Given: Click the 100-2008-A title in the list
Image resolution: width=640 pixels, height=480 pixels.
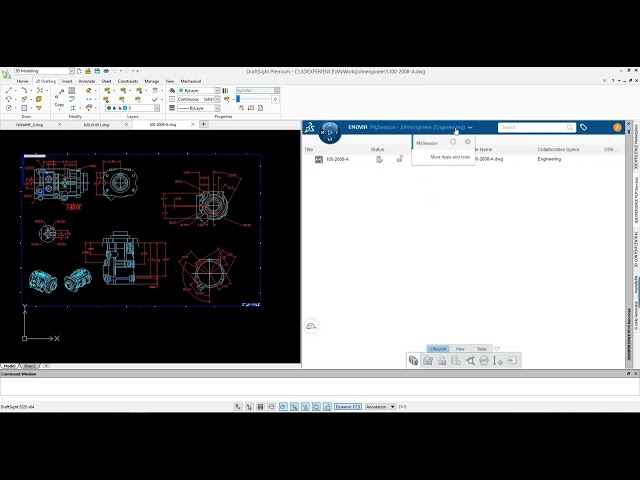Looking at the screenshot, I should coord(337,159).
